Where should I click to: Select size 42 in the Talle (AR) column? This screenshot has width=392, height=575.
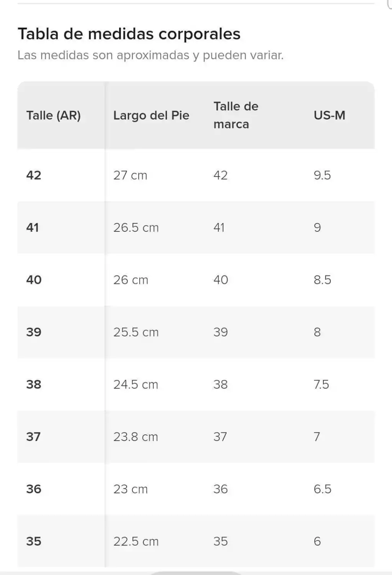34,175
